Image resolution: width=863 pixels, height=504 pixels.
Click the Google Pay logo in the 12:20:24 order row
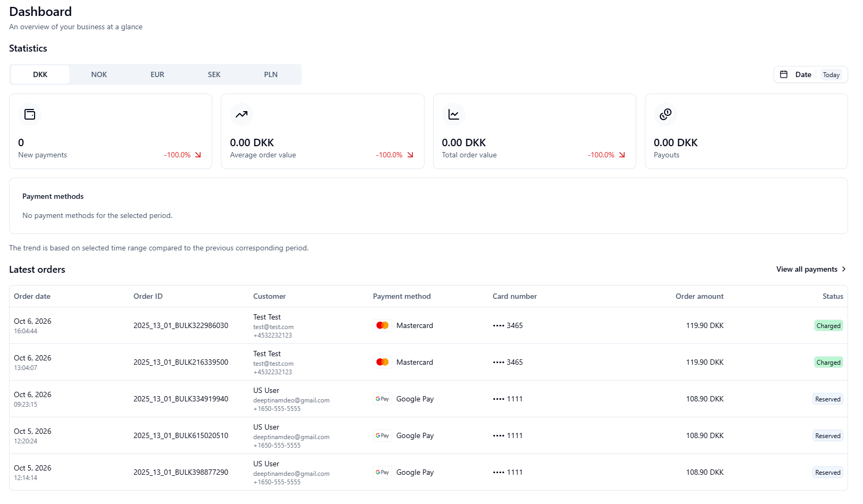(x=383, y=435)
